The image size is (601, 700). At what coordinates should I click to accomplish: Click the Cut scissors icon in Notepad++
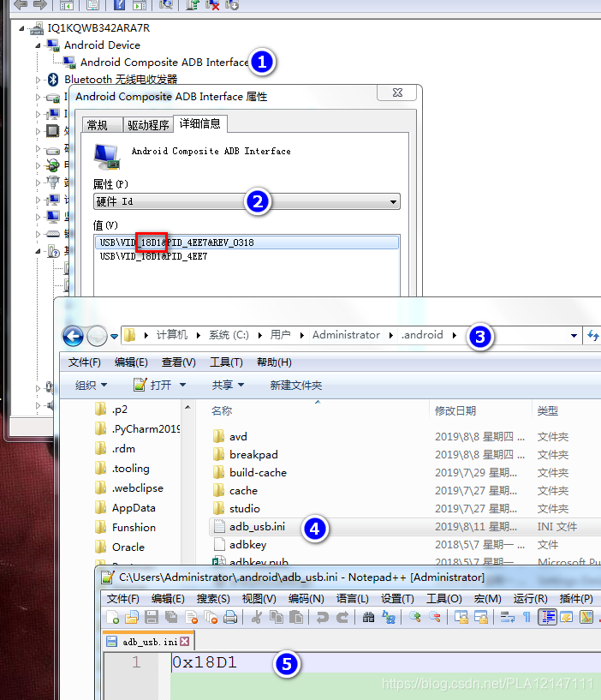coord(257,618)
